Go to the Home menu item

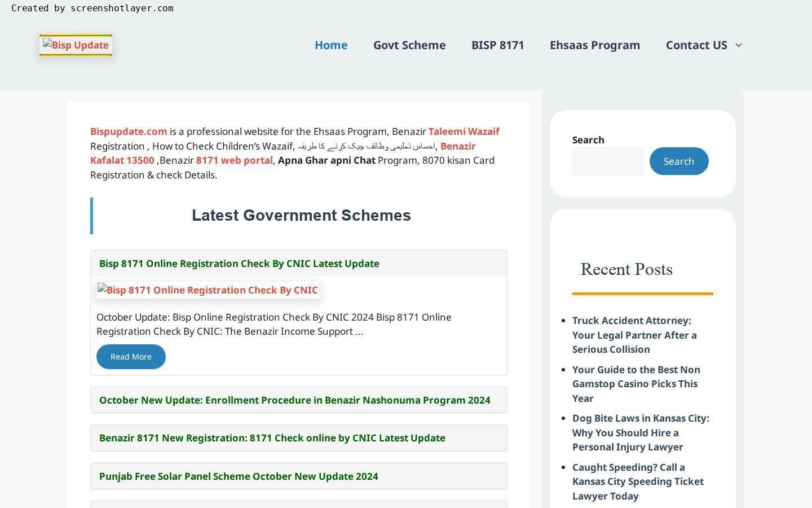point(331,45)
